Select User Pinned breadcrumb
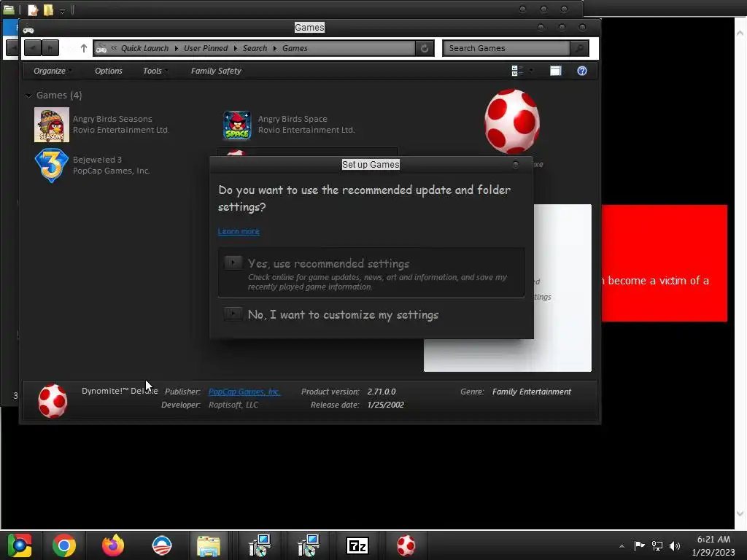Screen dimensions: 747x560 click(206, 48)
